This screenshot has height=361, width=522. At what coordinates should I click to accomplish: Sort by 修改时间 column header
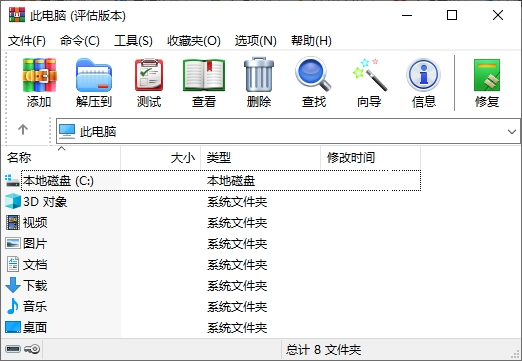click(371, 157)
